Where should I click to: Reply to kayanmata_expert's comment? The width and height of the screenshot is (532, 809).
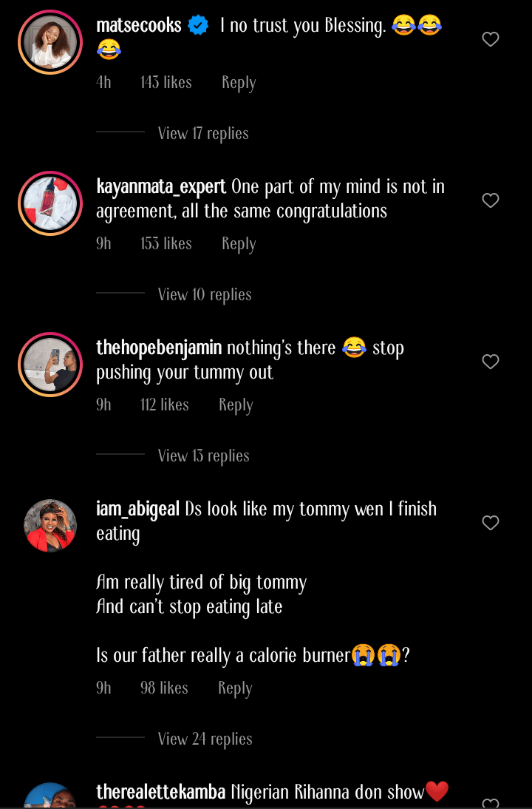(239, 244)
